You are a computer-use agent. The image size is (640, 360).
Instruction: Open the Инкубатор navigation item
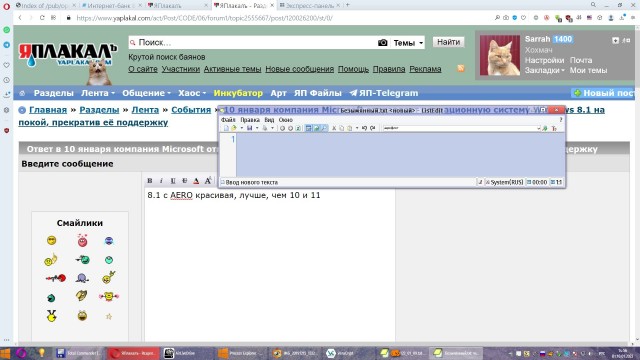[238, 93]
